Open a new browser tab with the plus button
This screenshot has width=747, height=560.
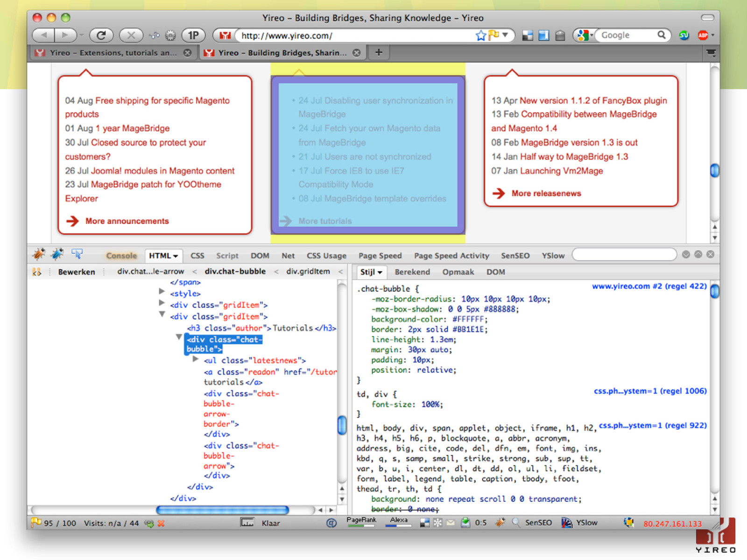point(379,52)
